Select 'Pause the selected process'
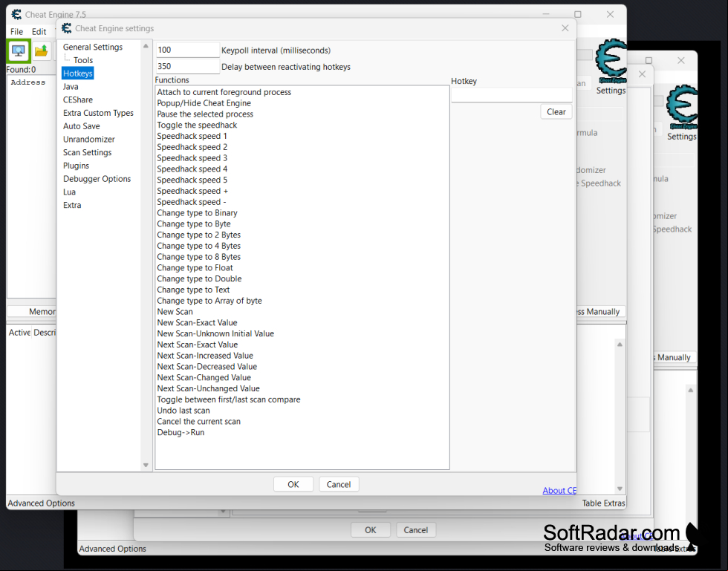 [205, 114]
